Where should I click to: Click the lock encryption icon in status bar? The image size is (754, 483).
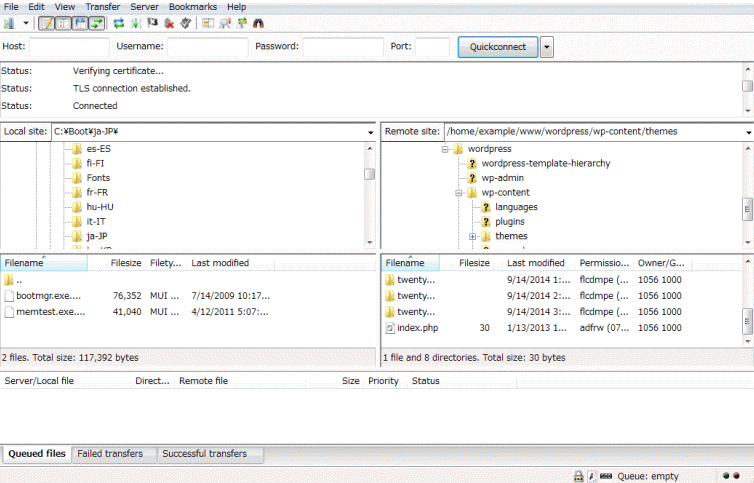[578, 476]
